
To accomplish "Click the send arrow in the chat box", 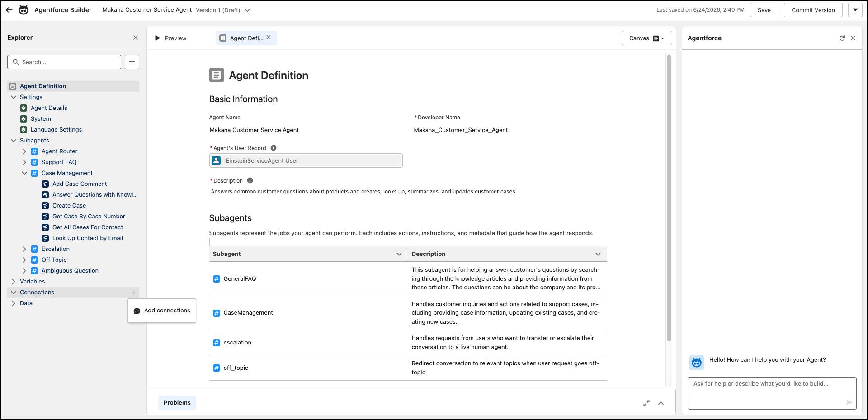I will click(x=849, y=402).
